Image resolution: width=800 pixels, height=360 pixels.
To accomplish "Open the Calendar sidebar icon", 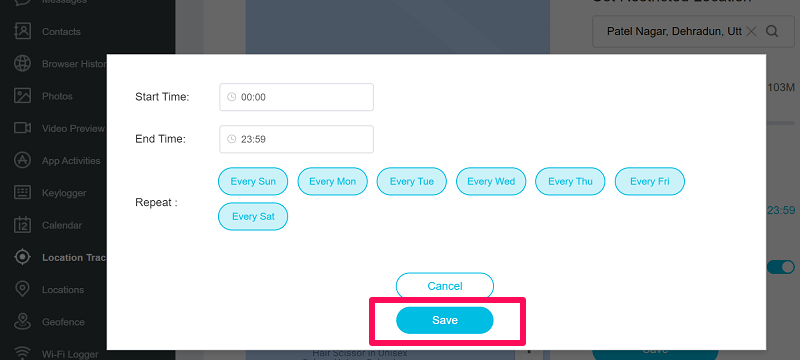I will (x=22, y=225).
